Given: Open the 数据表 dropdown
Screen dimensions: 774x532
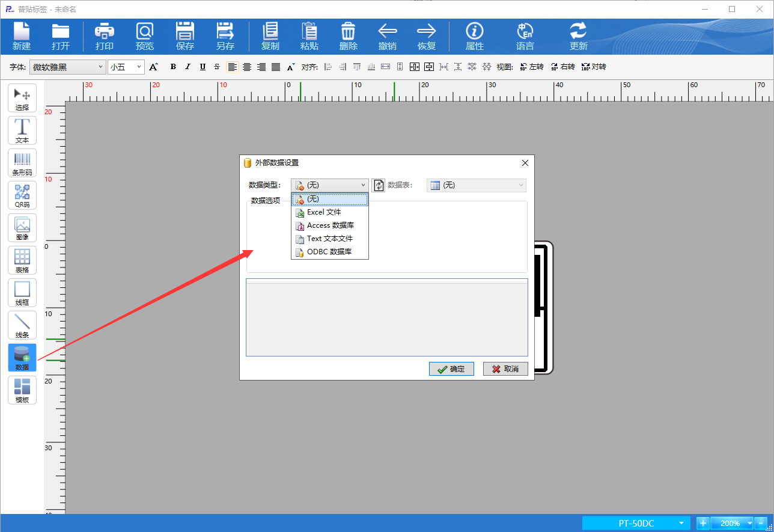Looking at the screenshot, I should (477, 185).
